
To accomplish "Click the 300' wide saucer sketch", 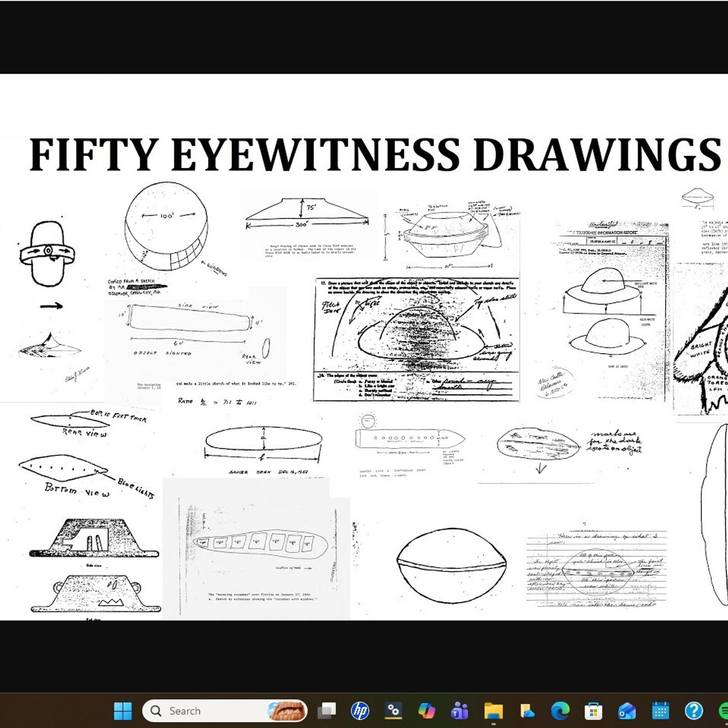I will coord(307,213).
